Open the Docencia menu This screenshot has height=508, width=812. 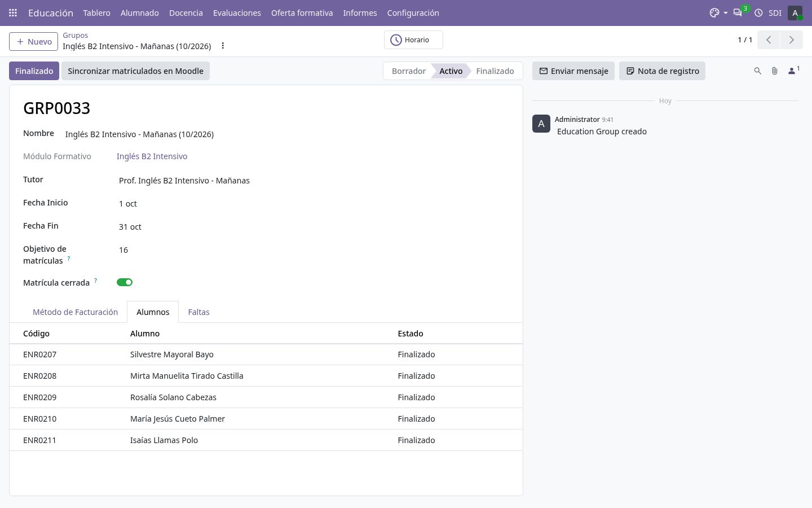point(186,12)
